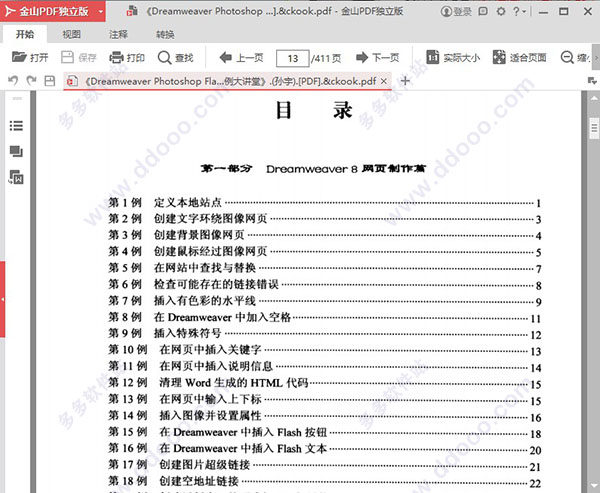Click entry 第 2 例 创建文字环绕图像网页
600x493 pixels.
coord(324,219)
